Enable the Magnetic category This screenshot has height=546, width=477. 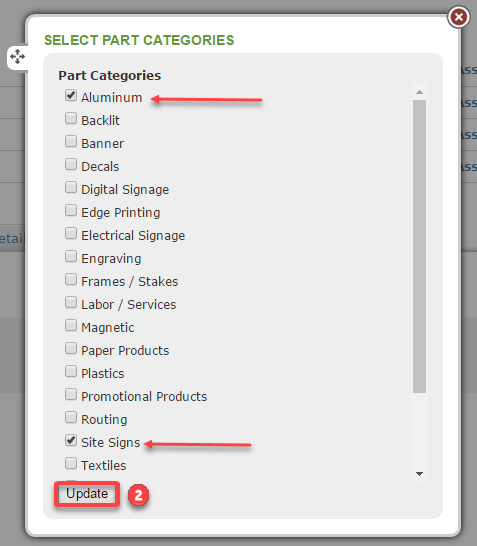click(x=71, y=325)
